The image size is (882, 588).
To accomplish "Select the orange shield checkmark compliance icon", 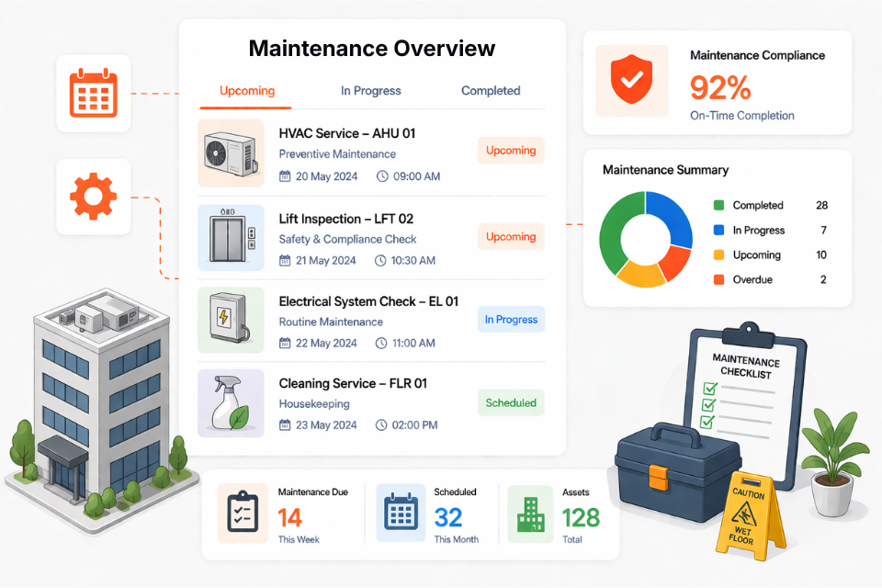I will click(x=632, y=81).
